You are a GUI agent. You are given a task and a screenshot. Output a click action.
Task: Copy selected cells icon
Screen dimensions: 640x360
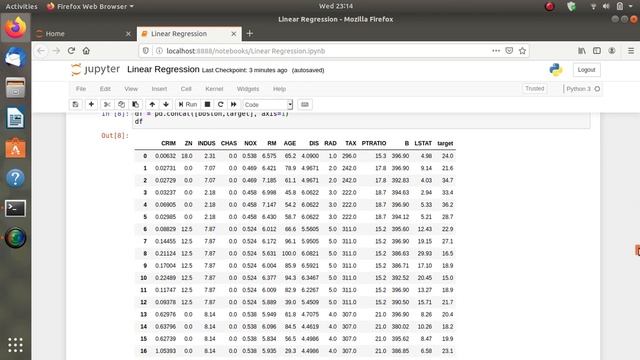[x=121, y=104]
